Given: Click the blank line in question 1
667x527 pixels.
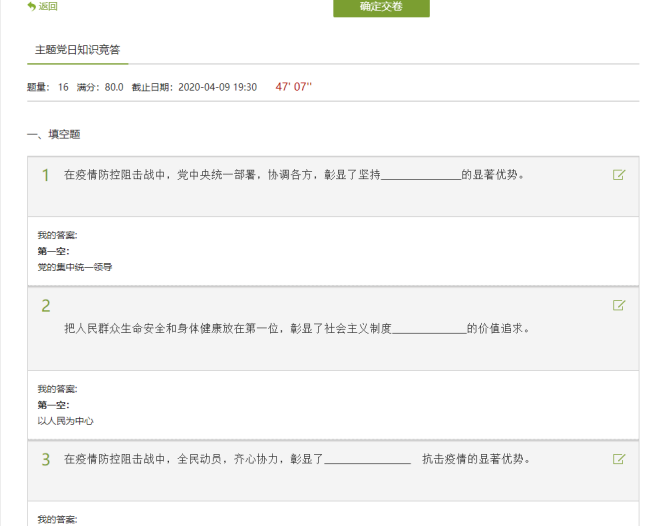Looking at the screenshot, I should click(x=420, y=176).
